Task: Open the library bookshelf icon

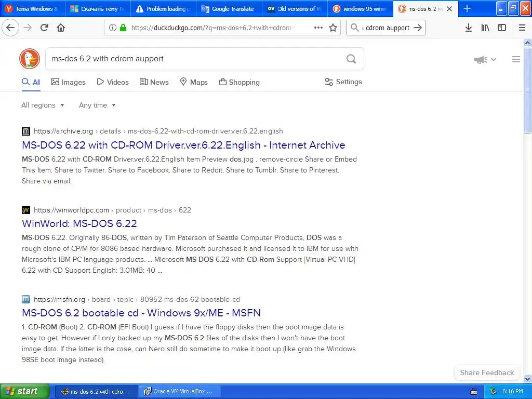Action: (485, 28)
